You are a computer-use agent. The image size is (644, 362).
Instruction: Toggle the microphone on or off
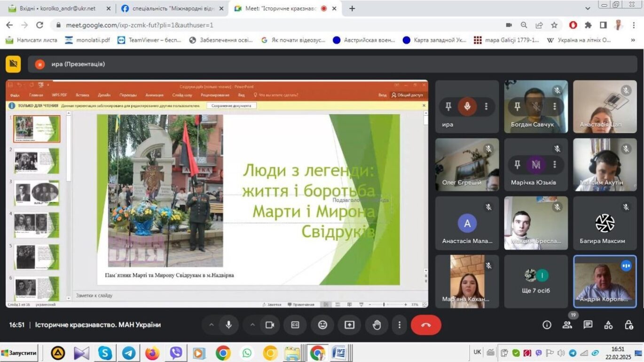[229, 325]
